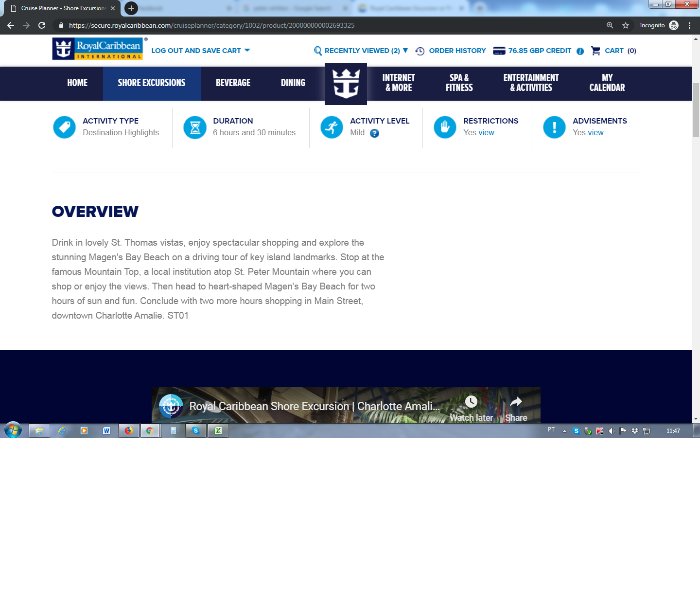Click the Activity Type tag icon
The image size is (700, 593).
64,127
